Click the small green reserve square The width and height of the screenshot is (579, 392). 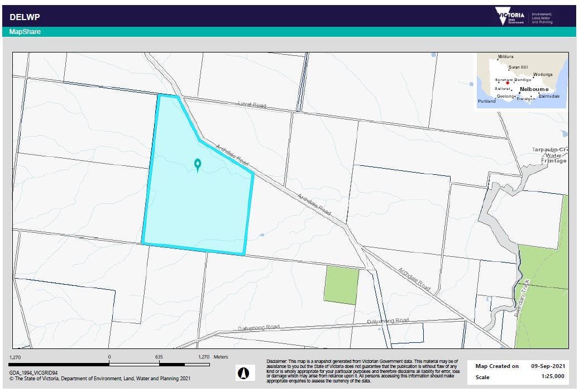pyautogui.click(x=342, y=285)
